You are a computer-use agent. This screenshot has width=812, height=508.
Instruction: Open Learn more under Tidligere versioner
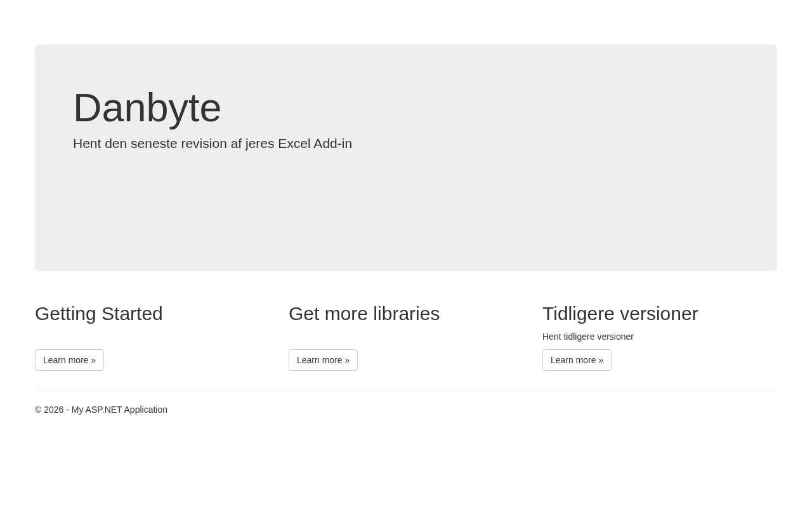577,360
